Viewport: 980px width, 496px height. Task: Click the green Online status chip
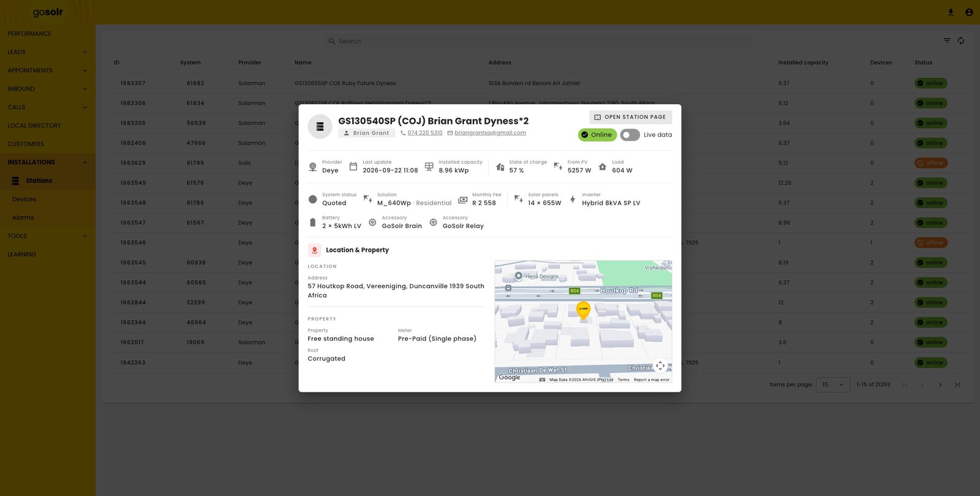[x=597, y=135]
